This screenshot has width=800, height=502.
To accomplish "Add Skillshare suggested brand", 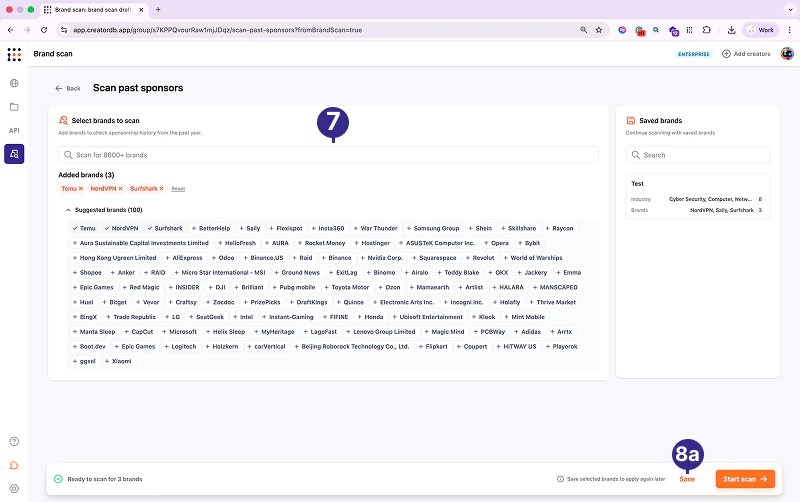I will pyautogui.click(x=518, y=229).
